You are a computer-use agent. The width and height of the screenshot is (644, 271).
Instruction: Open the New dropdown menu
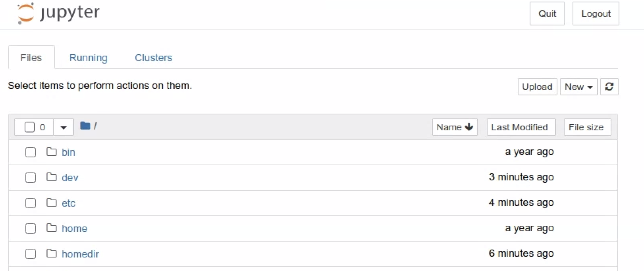(x=578, y=87)
